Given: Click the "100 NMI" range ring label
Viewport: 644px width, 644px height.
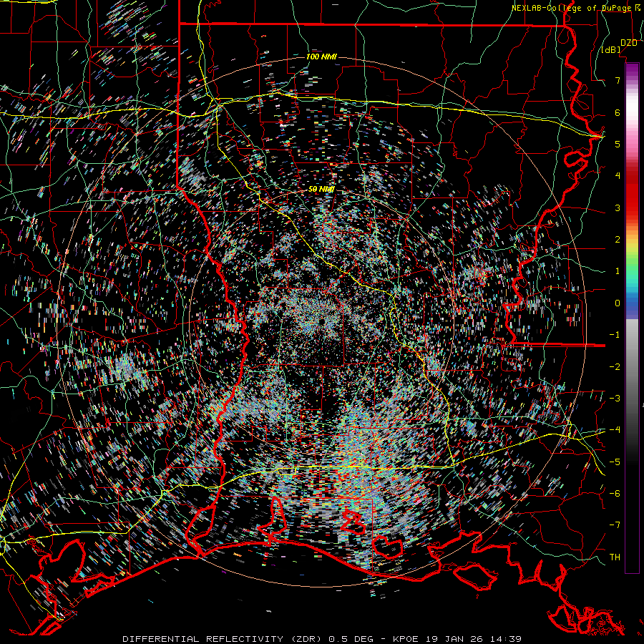Looking at the screenshot, I should coord(321,57).
